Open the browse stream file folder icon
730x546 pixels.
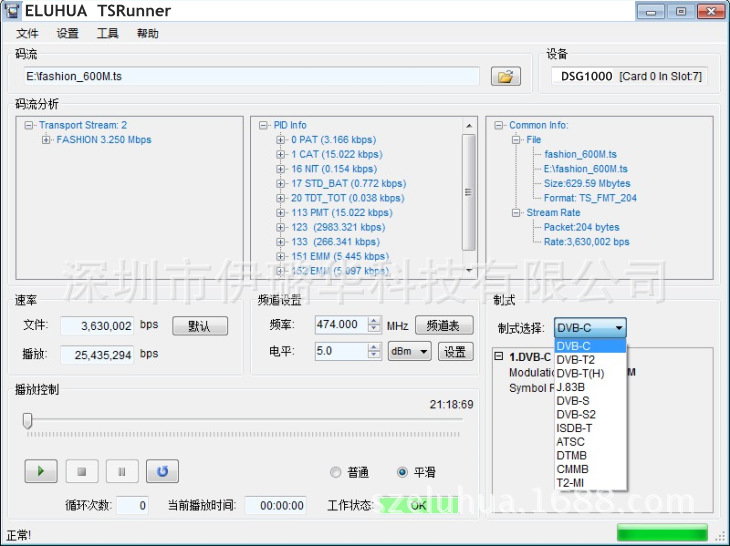[506, 76]
